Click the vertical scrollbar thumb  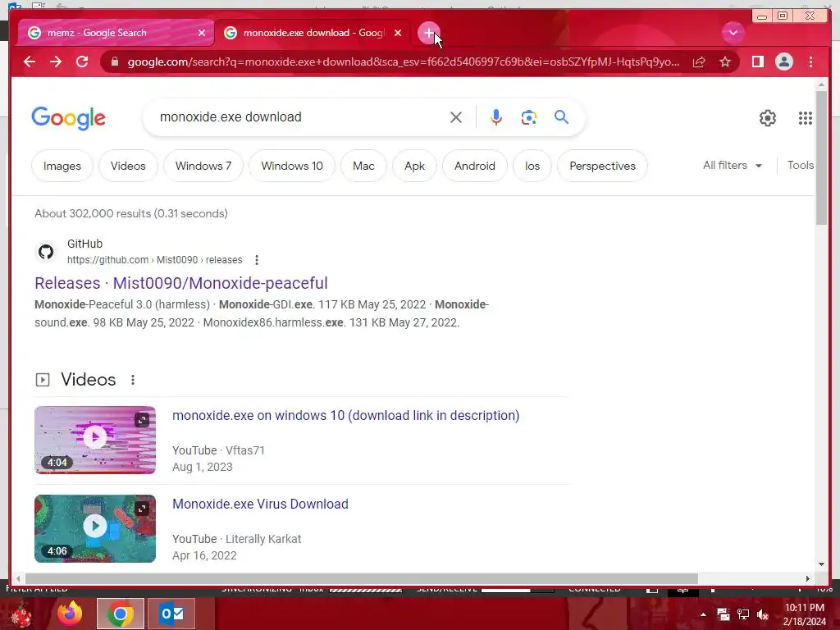pyautogui.click(x=821, y=158)
